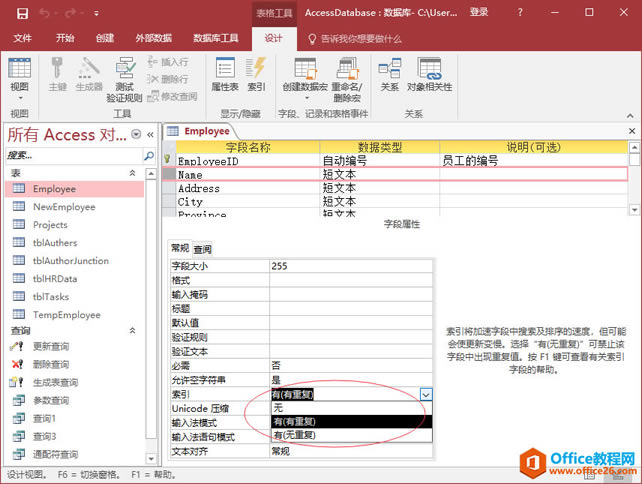642x484 pixels.
Task: Select the 常规 field properties tab
Action: point(180,248)
